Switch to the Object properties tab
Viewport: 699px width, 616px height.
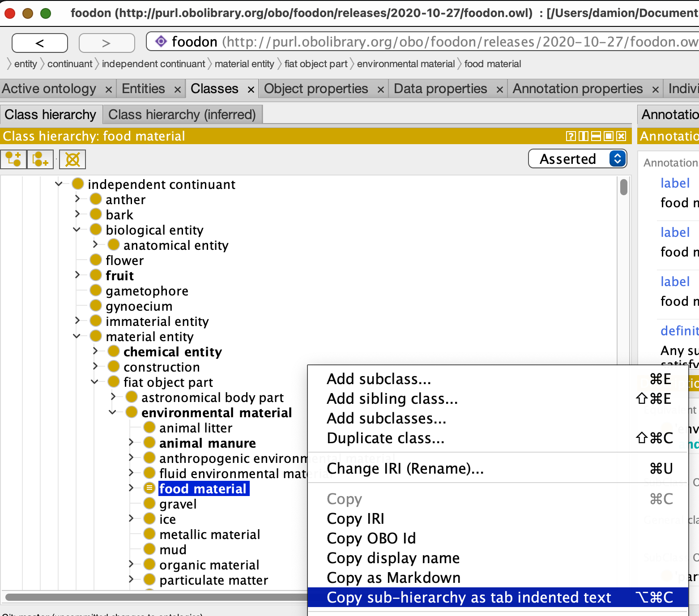pos(316,89)
